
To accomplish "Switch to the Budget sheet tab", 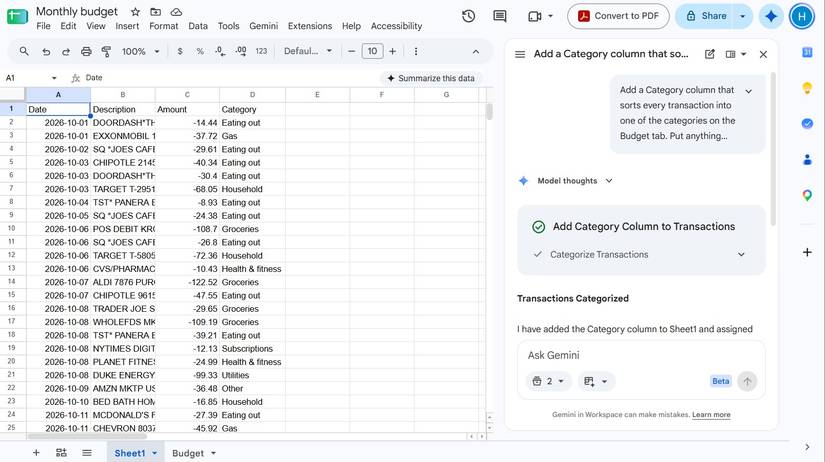I will coord(188,453).
